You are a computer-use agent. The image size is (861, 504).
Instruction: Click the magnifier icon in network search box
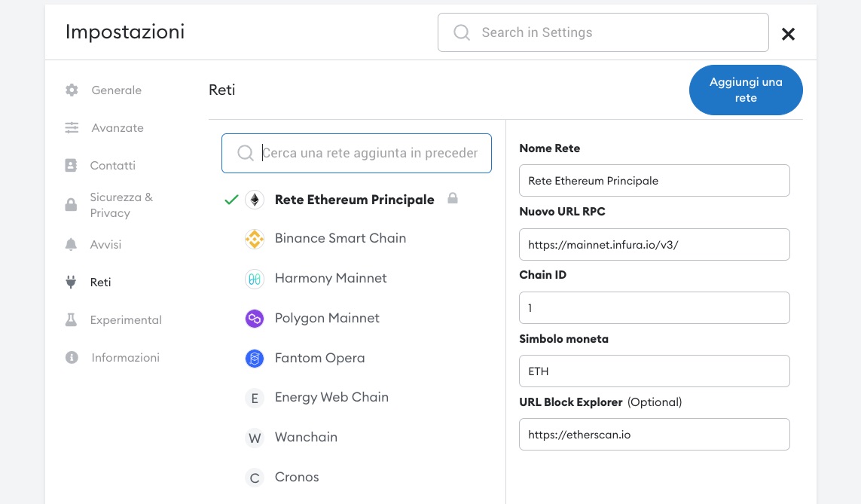point(245,153)
